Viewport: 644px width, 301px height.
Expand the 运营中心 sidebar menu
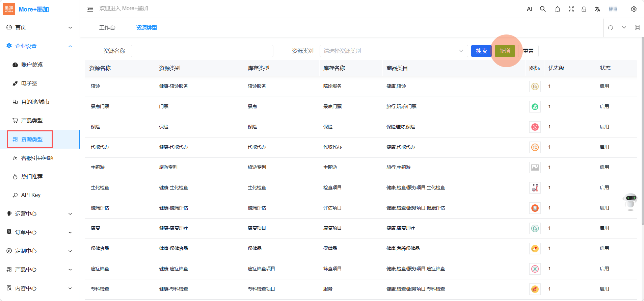point(39,214)
